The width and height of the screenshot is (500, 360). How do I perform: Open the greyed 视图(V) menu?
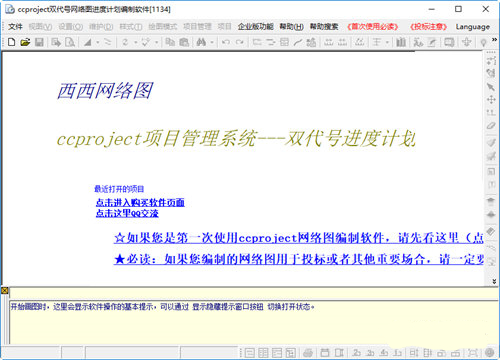[x=40, y=27]
